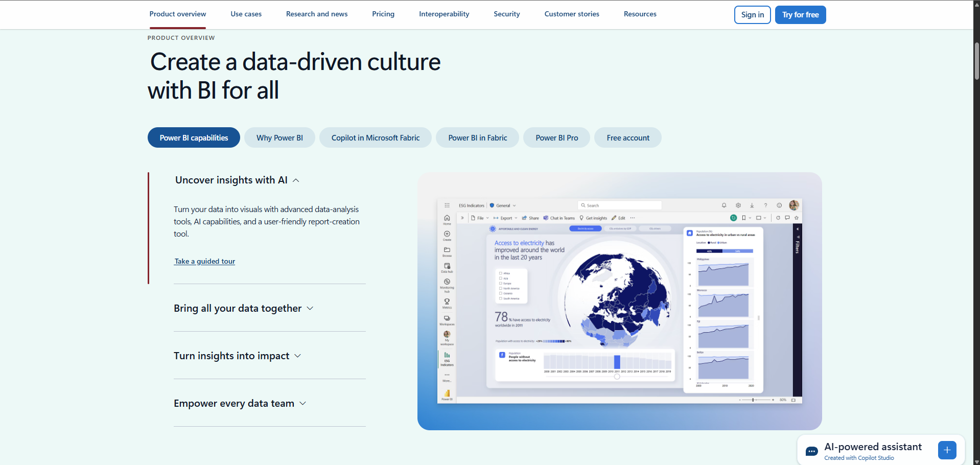Viewport: 980px width, 465px height.
Task: Select the Power BI capabilities pill
Action: click(x=194, y=137)
